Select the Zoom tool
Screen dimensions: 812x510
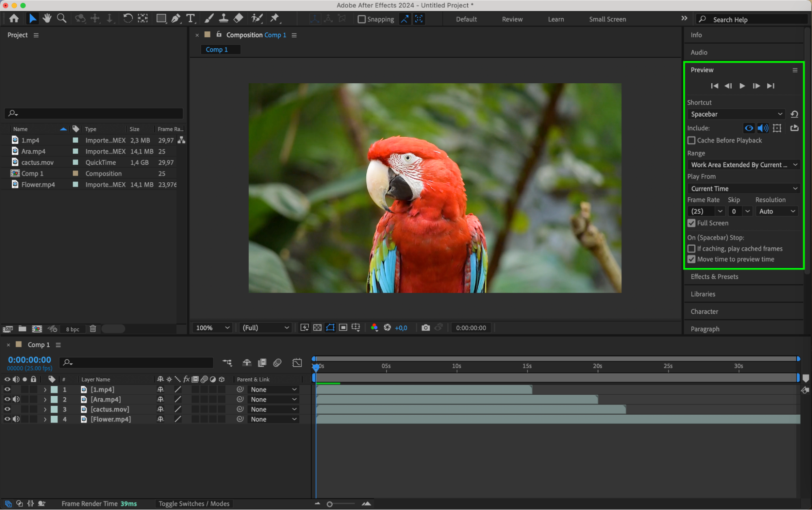pyautogui.click(x=61, y=18)
